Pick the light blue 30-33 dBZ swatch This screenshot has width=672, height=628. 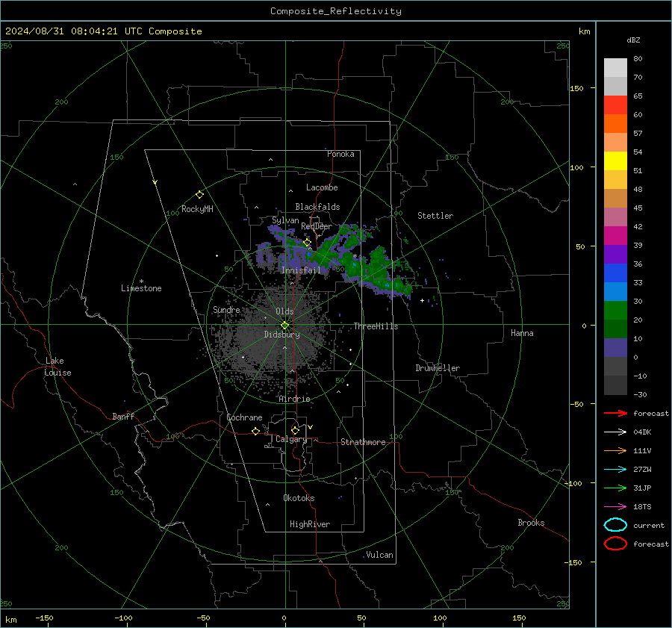(x=615, y=291)
